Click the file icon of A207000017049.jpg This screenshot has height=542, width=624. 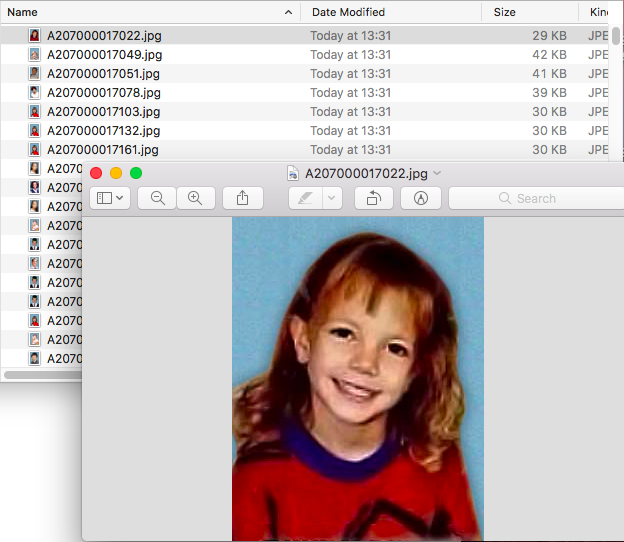[x=35, y=55]
